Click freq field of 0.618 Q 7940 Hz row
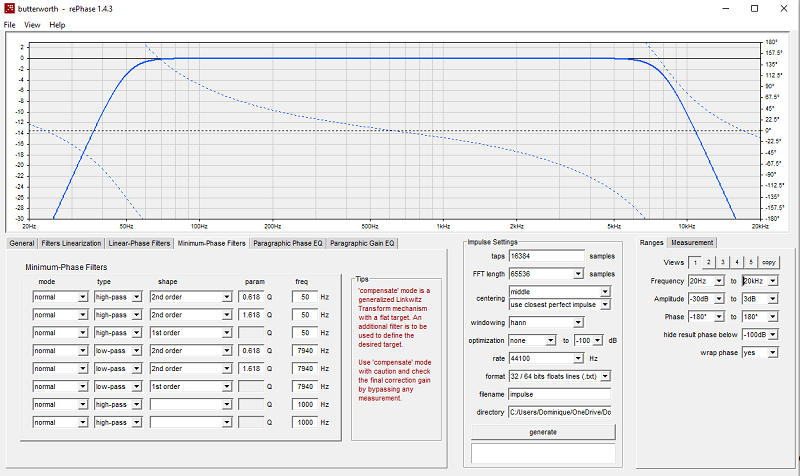Image resolution: width=800 pixels, height=476 pixels. click(305, 350)
